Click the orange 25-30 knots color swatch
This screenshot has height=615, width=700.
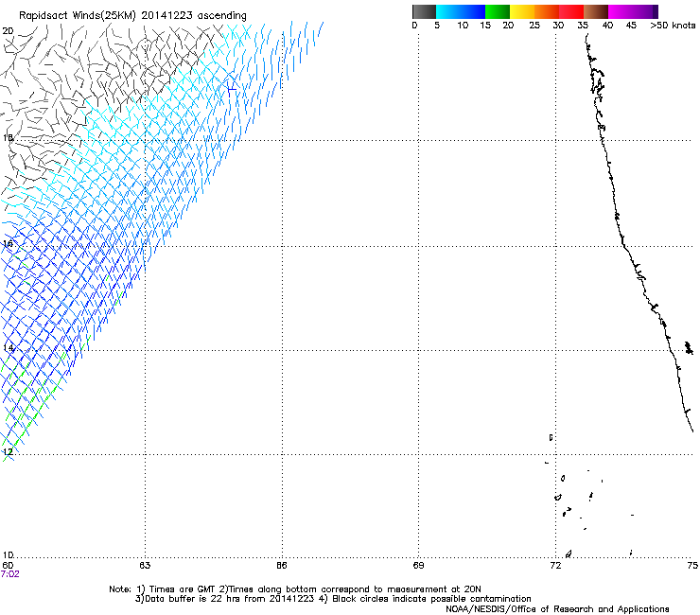pos(547,11)
